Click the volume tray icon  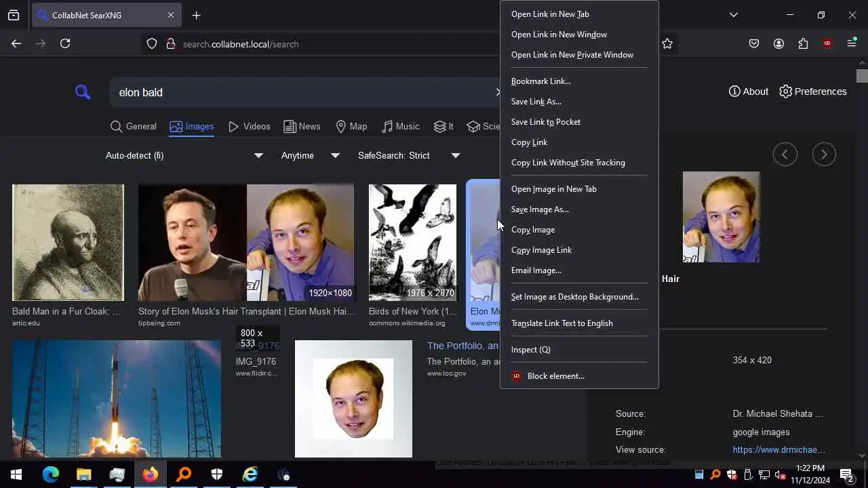[x=780, y=474]
